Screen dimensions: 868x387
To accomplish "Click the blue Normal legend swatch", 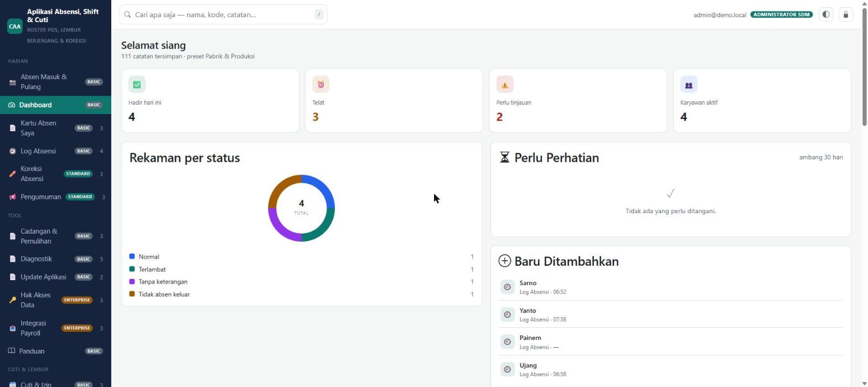I will coord(132,256).
